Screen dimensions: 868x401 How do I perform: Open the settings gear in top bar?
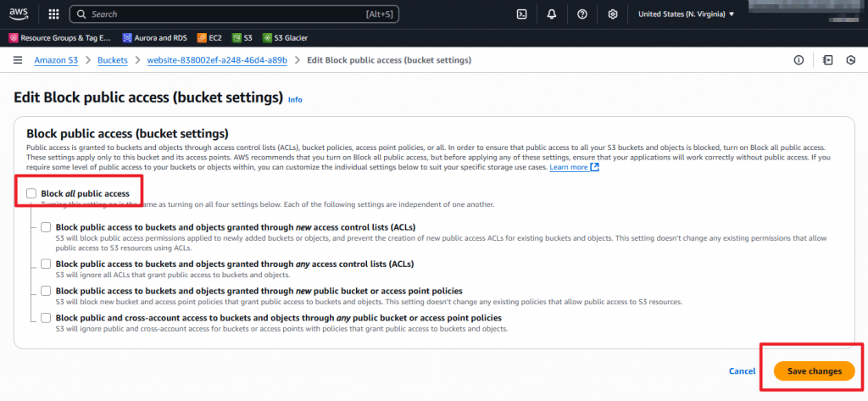point(613,14)
